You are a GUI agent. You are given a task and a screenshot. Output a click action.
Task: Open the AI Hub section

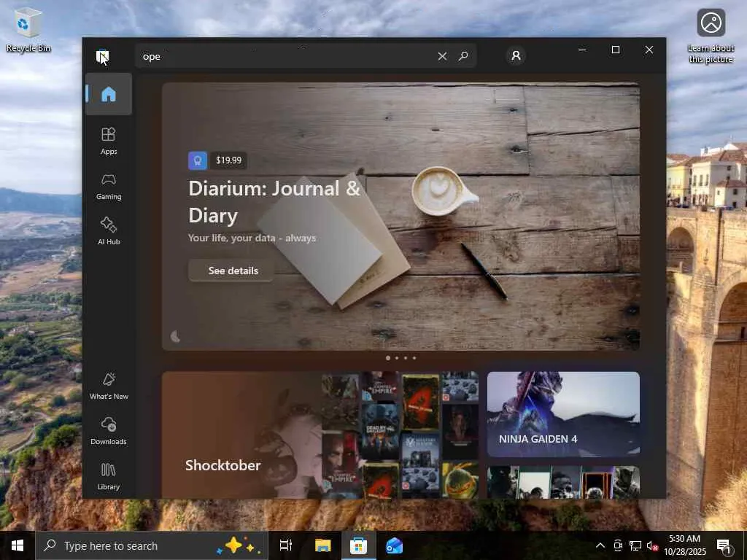coord(109,231)
